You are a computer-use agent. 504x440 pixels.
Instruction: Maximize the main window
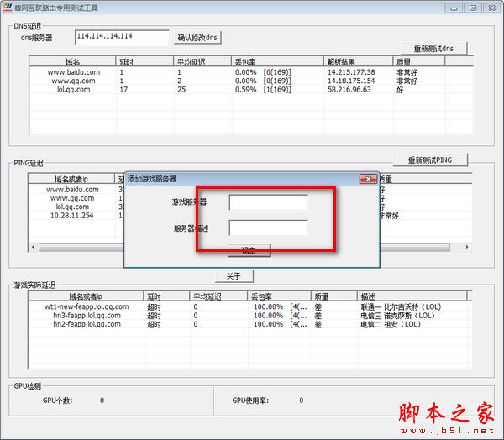coord(473,8)
